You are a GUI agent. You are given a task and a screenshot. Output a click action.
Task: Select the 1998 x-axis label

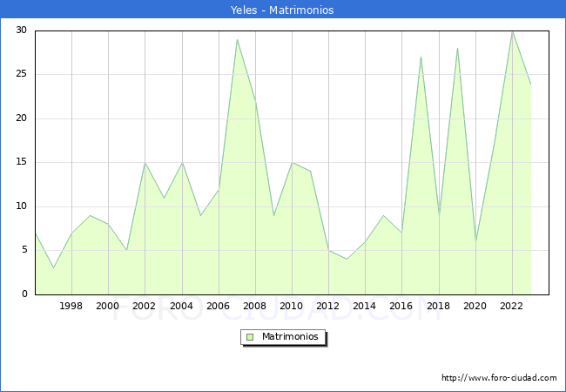tap(71, 306)
